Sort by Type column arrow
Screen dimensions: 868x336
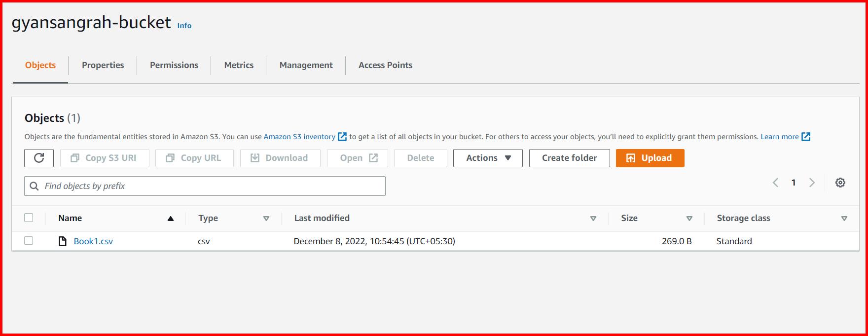pos(266,219)
